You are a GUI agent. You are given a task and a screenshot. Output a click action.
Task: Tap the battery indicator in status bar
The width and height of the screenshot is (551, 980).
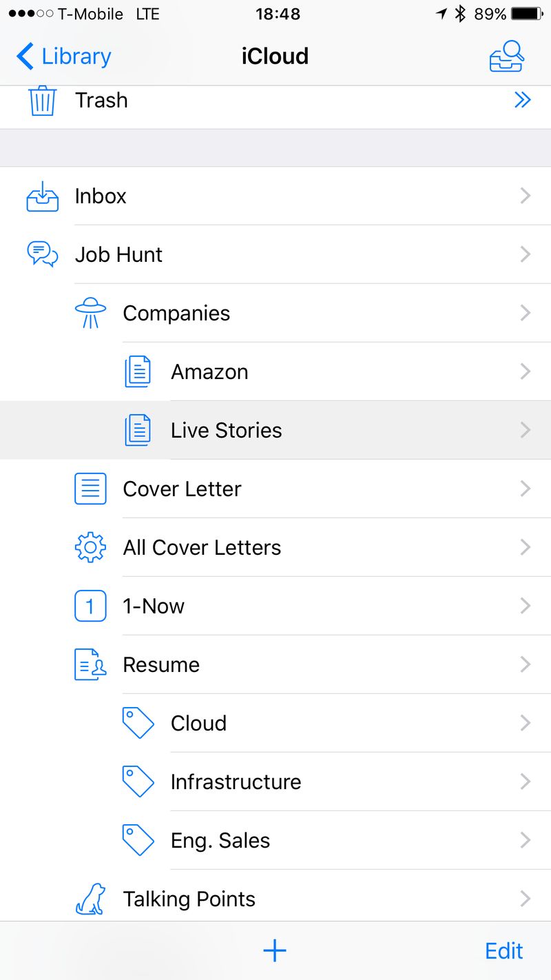pyautogui.click(x=527, y=14)
